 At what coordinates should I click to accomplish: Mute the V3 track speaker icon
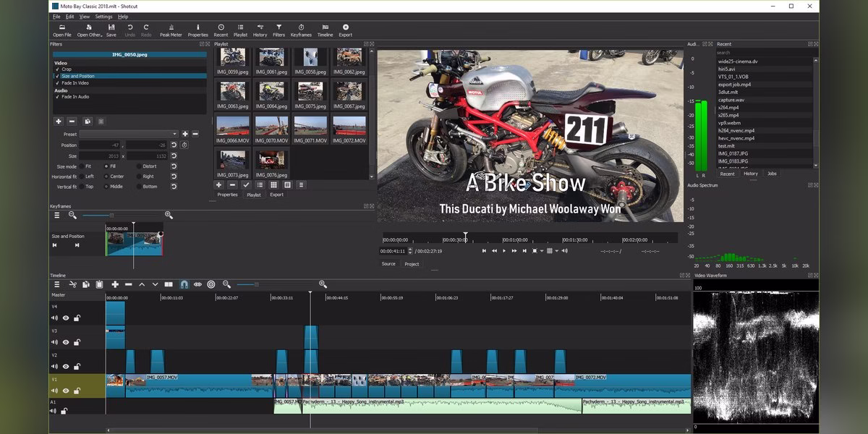(54, 342)
